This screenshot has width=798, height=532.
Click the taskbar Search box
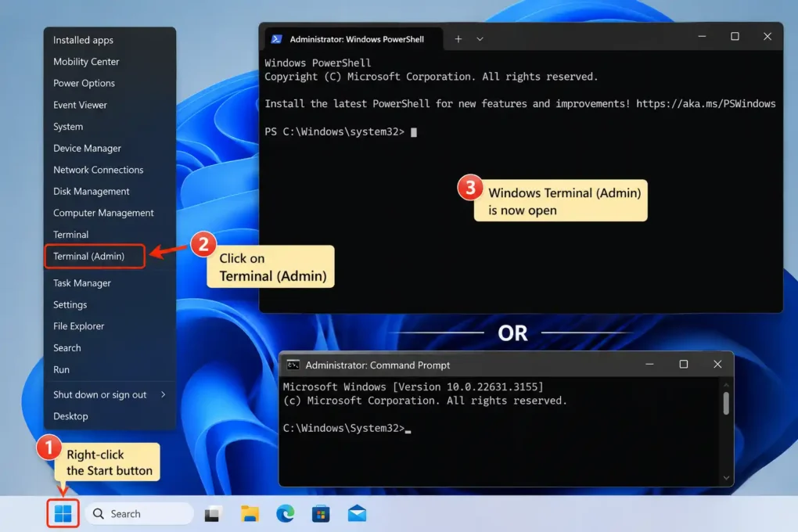click(139, 514)
